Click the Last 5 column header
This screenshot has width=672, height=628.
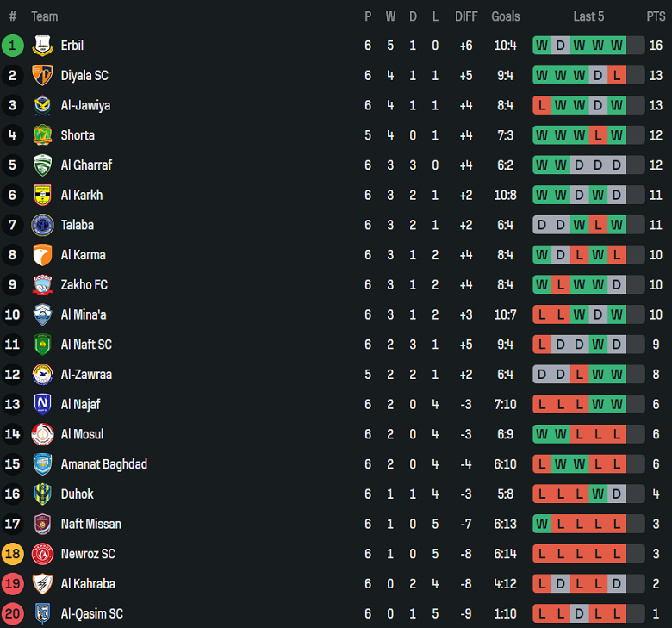pyautogui.click(x=588, y=16)
